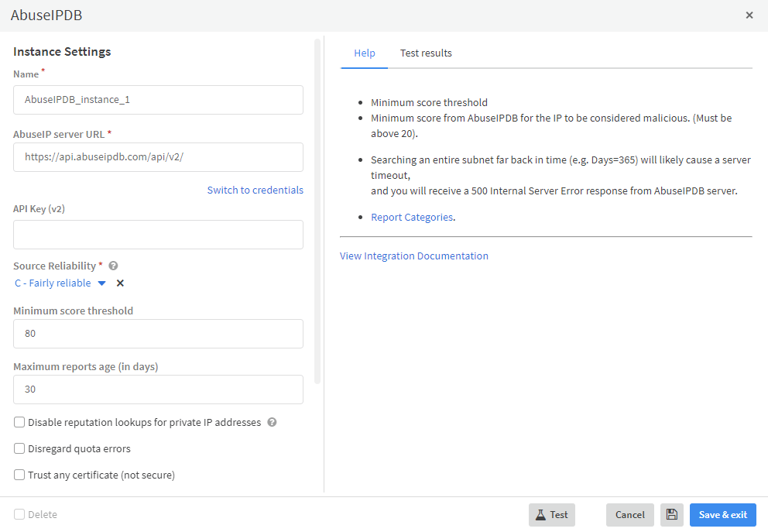Click help icon beside private IP lookups
The image size is (768, 532).
coord(272,423)
